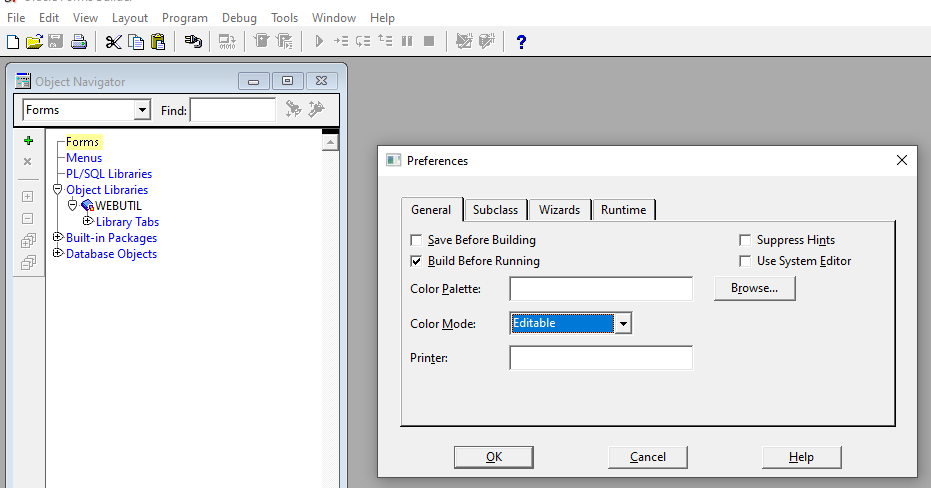Click the blue question mark Help icon
This screenshot has width=931, height=488.
tap(521, 42)
